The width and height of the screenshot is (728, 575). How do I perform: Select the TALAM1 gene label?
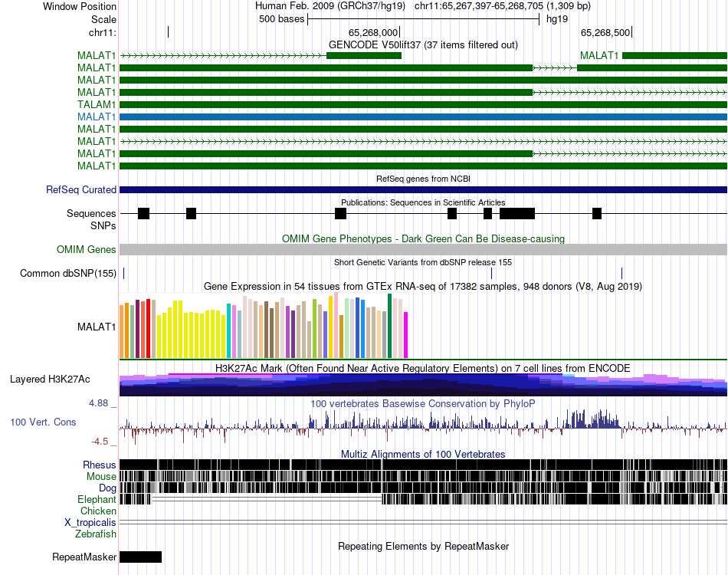click(97, 104)
